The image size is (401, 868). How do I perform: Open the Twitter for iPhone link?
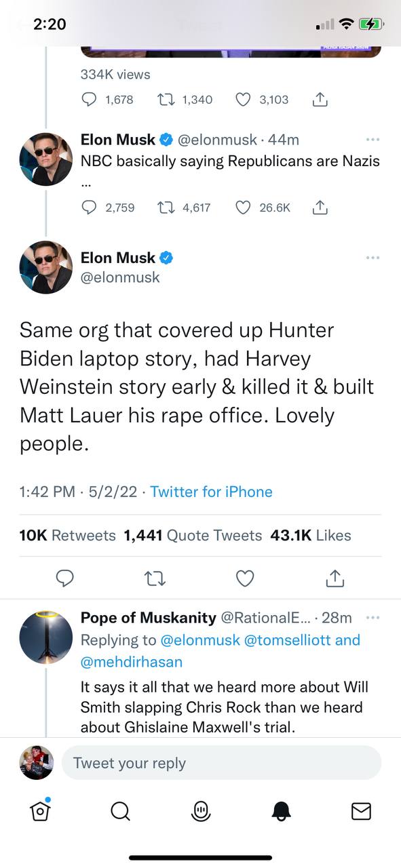[x=211, y=492]
